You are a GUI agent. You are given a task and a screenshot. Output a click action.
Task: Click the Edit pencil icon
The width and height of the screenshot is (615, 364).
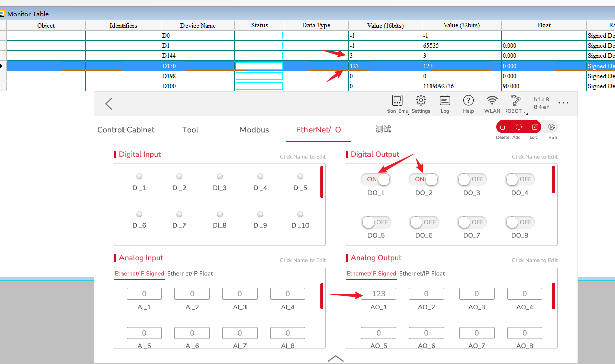[x=535, y=127]
